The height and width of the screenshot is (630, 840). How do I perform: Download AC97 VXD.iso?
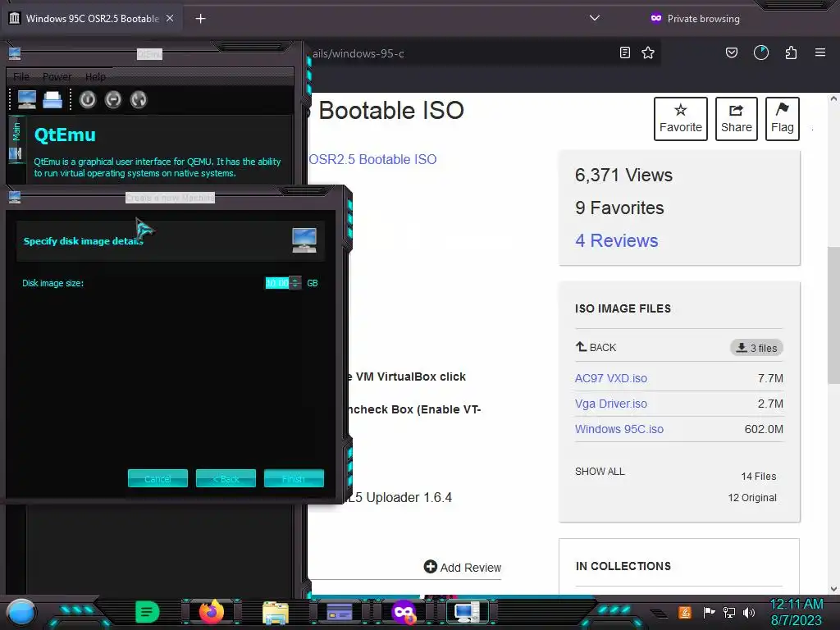tap(610, 378)
